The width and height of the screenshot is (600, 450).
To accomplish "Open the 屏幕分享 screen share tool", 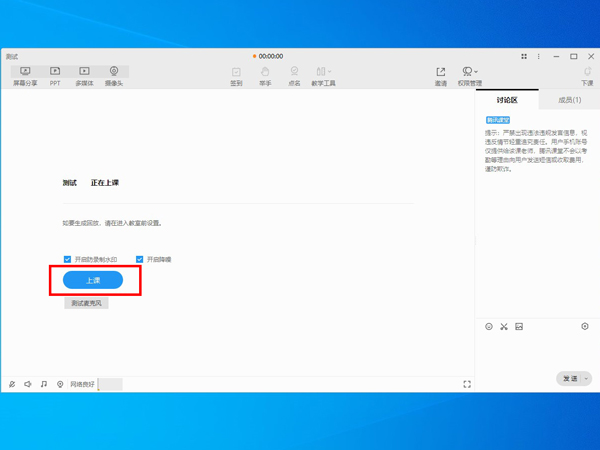I will (25, 76).
